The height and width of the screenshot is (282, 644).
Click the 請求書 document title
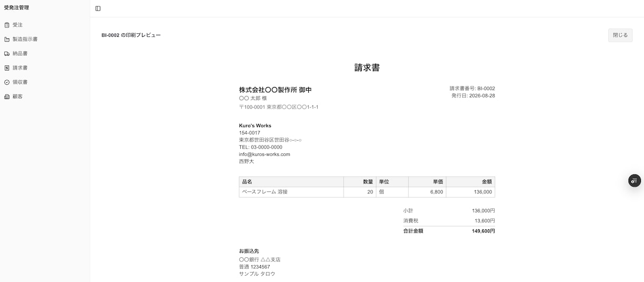[x=367, y=67]
